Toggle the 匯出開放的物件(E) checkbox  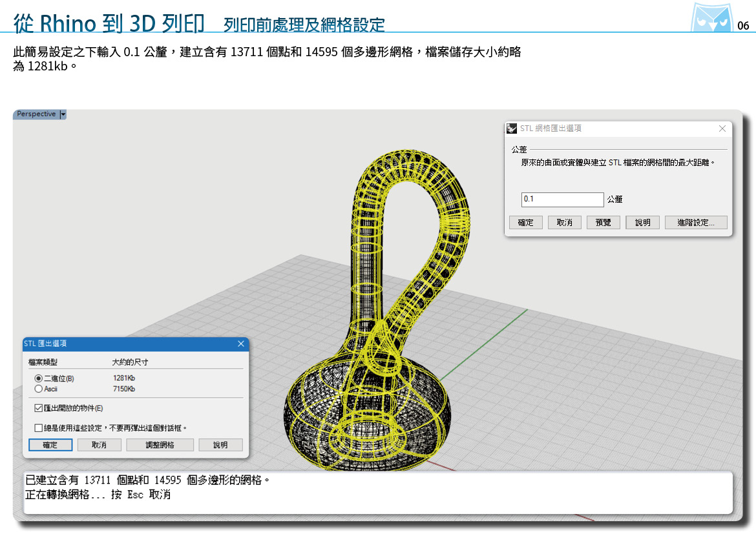[x=39, y=408]
